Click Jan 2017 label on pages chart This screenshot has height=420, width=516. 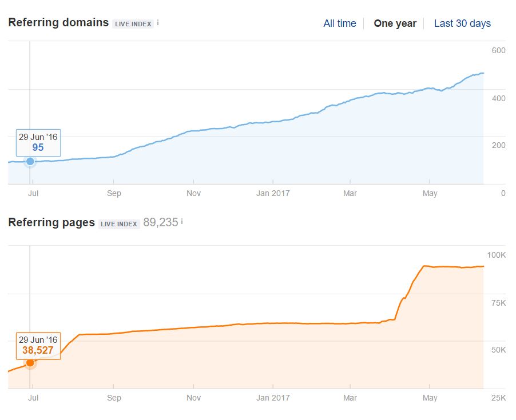point(273,398)
